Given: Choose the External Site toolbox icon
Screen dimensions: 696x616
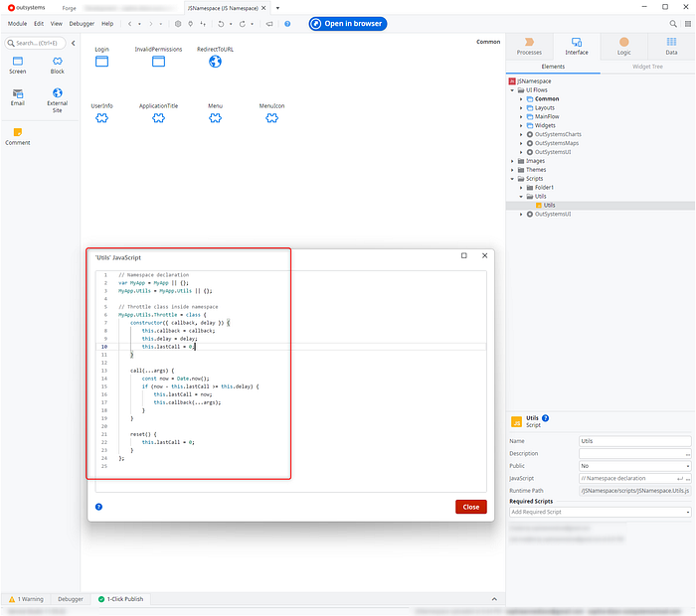Looking at the screenshot, I should (x=58, y=96).
